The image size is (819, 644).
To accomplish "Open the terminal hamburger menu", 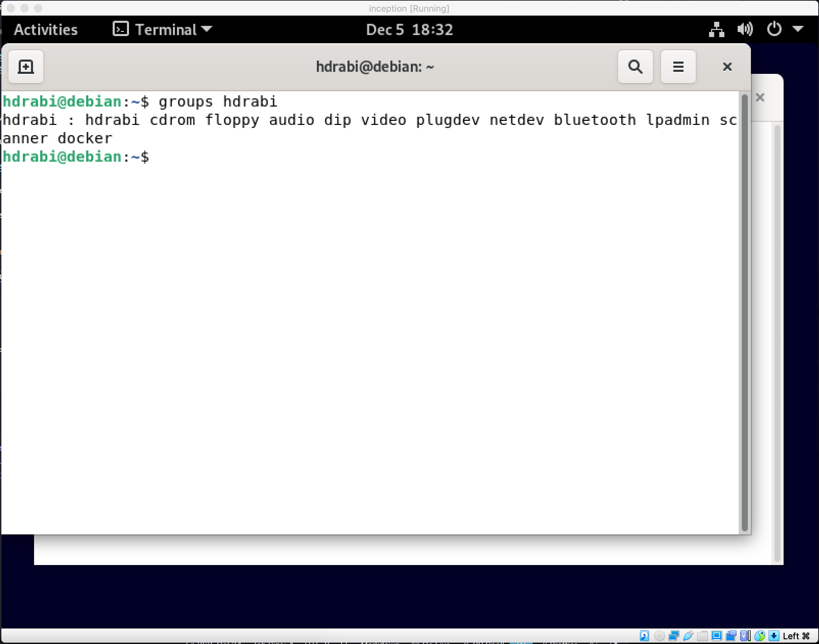I will [678, 67].
